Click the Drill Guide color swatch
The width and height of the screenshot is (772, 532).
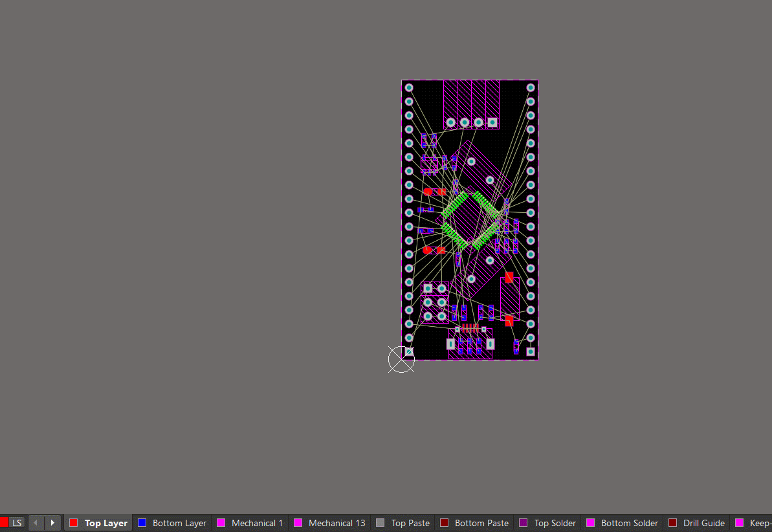point(672,523)
